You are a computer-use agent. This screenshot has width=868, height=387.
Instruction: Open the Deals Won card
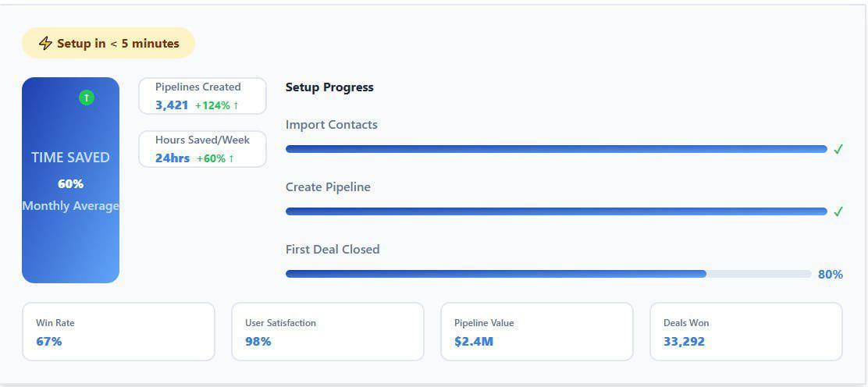(x=745, y=332)
